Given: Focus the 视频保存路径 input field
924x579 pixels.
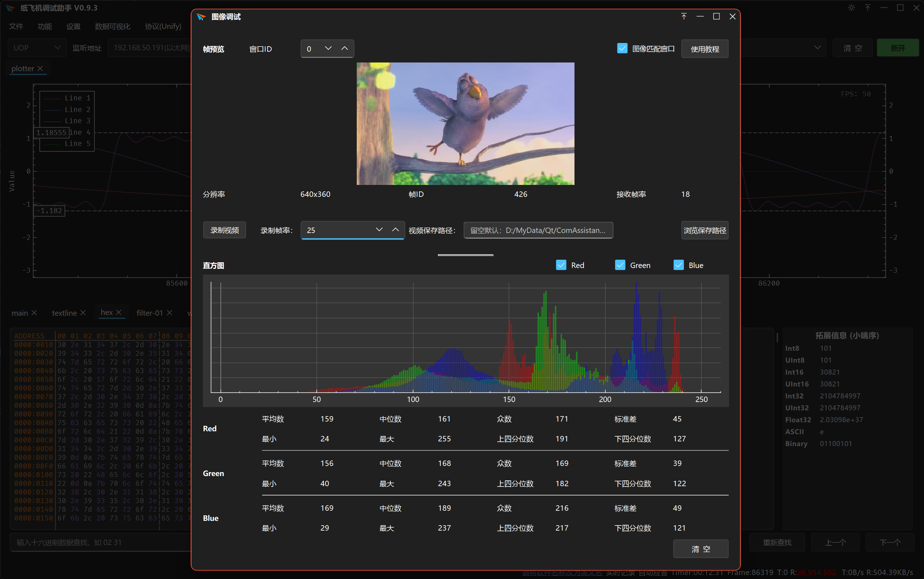Looking at the screenshot, I should pos(538,230).
